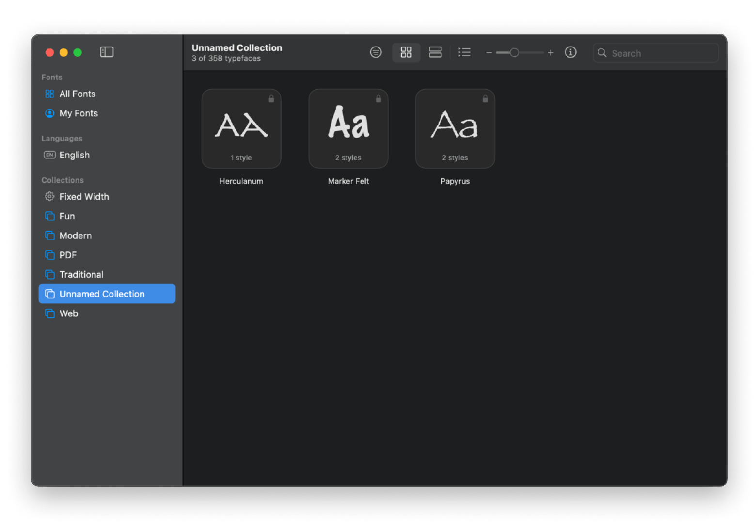Toggle the sidebar visibility button
Image resolution: width=756 pixels, height=532 pixels.
[107, 52]
